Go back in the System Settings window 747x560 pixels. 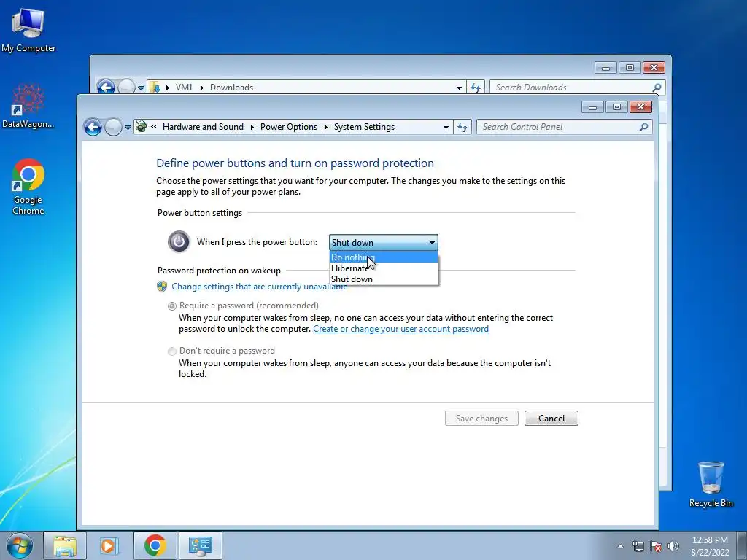93,127
